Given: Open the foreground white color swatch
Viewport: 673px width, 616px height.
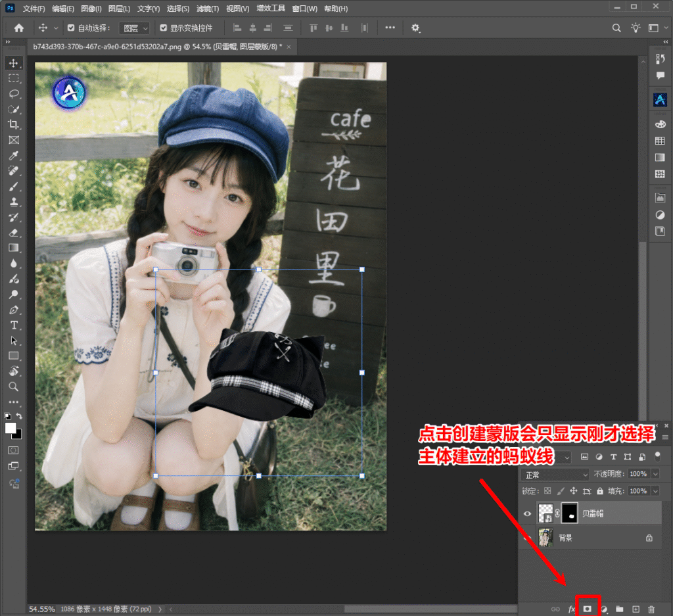Looking at the screenshot, I should coord(11,427).
